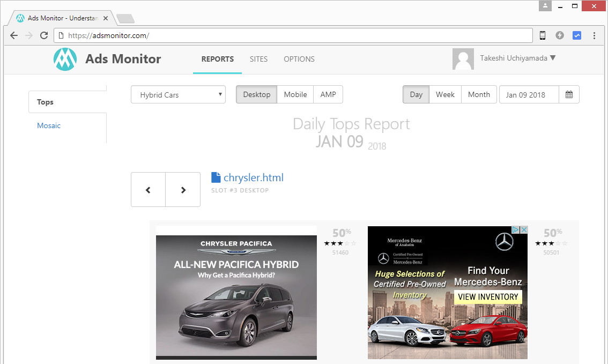This screenshot has width=608, height=364.
Task: Close the Ads Monitor browser tab
Action: (106, 18)
